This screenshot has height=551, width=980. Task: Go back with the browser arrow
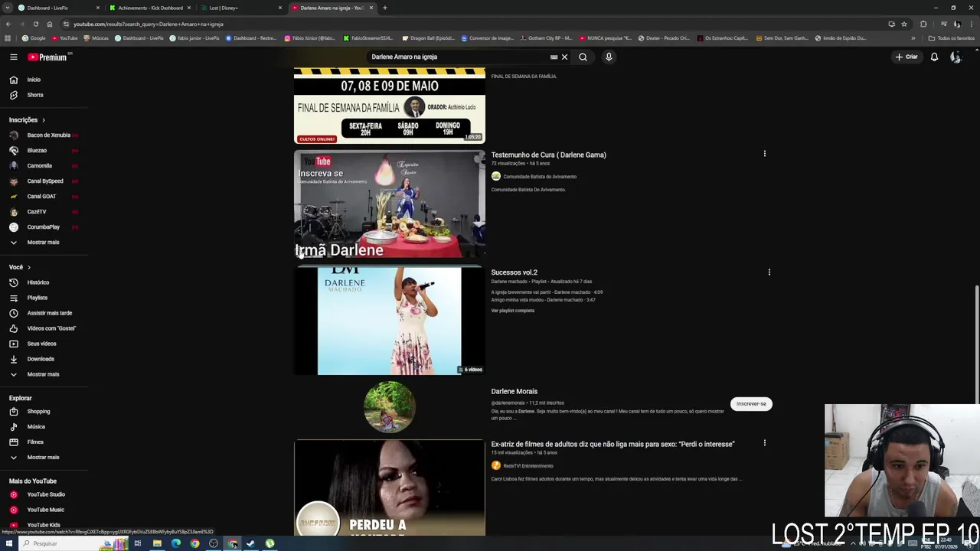point(8,24)
